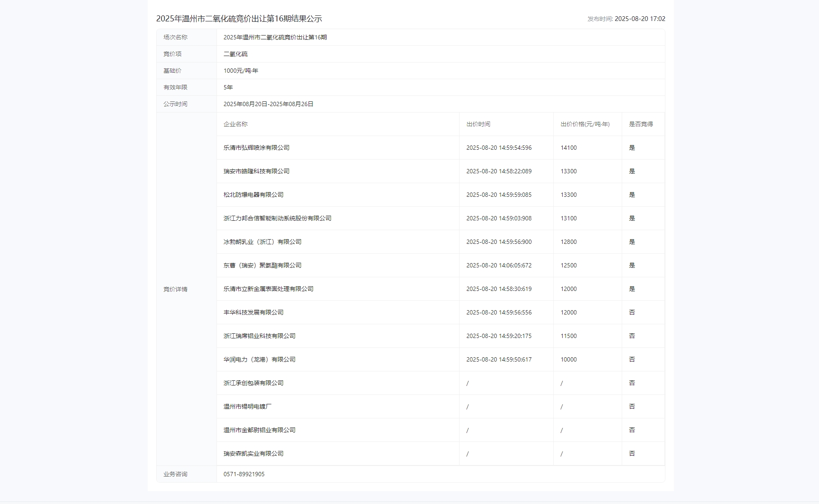Click bid time 2025-08-20 14:59:56:556
The image size is (819, 504).
pos(499,312)
